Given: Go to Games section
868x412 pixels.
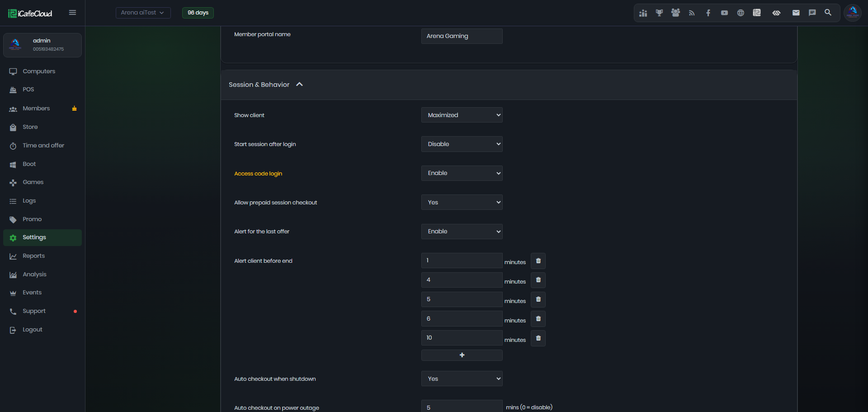Looking at the screenshot, I should pyautogui.click(x=42, y=182).
